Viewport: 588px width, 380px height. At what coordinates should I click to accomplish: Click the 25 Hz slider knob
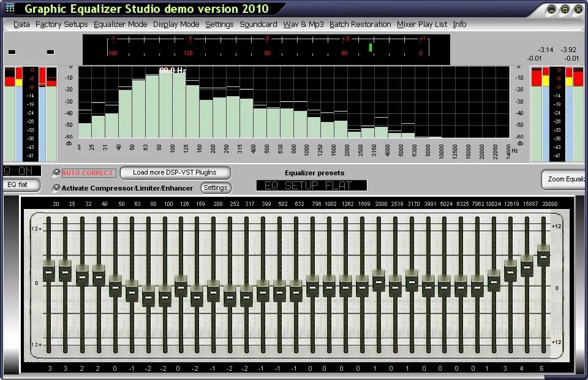point(66,271)
